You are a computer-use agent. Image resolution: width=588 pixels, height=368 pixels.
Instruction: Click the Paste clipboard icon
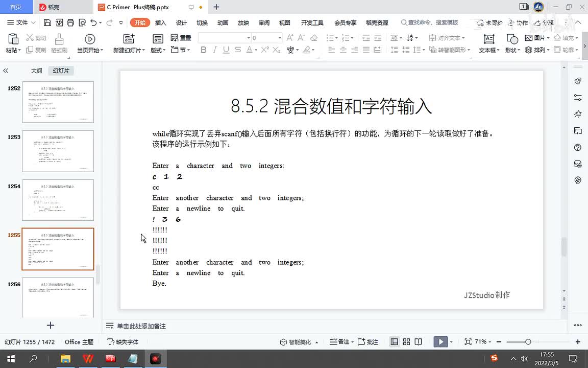(x=13, y=39)
